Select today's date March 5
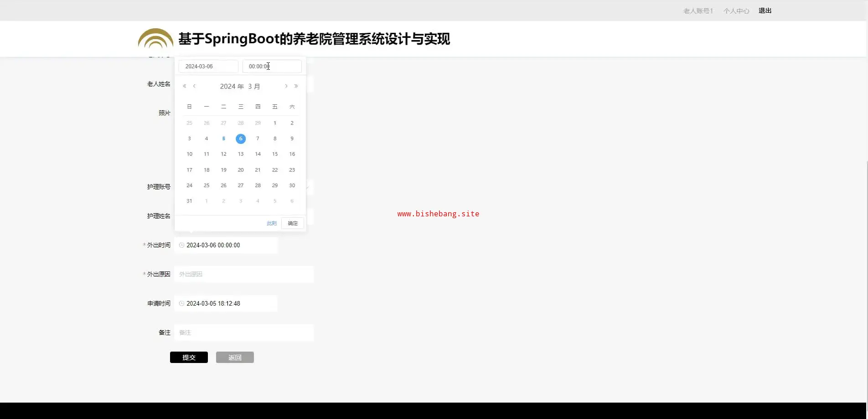The height and width of the screenshot is (419, 868). pyautogui.click(x=223, y=138)
